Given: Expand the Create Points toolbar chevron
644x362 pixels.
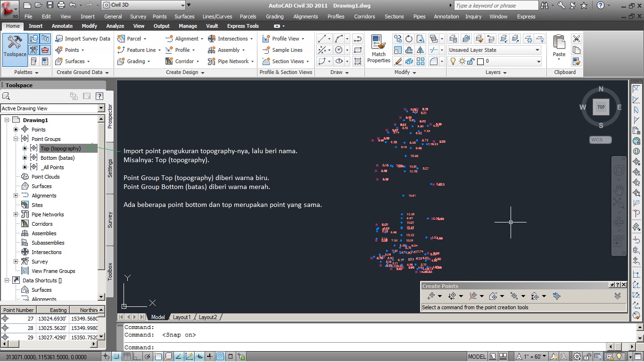Looking at the screenshot, I should coord(618,296).
